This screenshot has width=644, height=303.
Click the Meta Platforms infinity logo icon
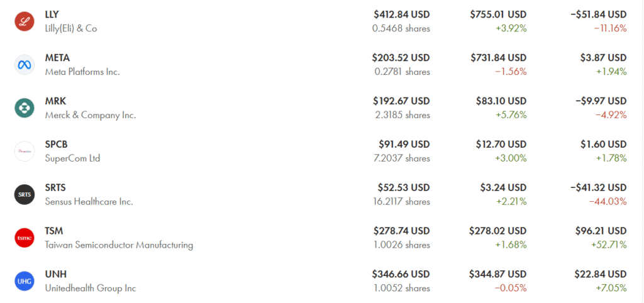tap(25, 65)
